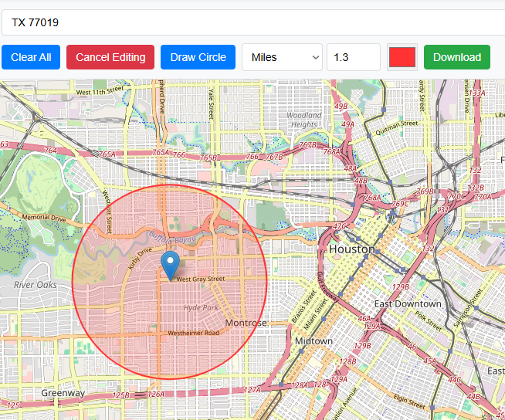Focus the radius field showing 1.3
This screenshot has height=420, width=505.
353,57
